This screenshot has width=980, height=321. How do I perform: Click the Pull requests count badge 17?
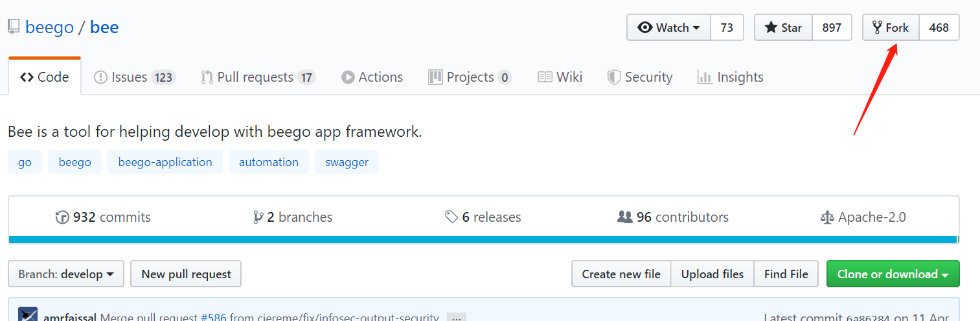pos(306,78)
